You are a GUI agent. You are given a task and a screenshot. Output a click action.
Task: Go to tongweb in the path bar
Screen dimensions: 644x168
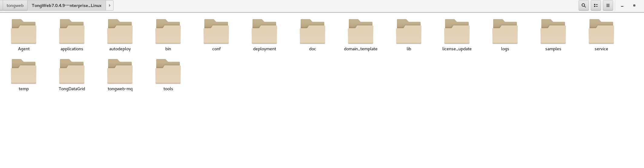(x=15, y=5)
